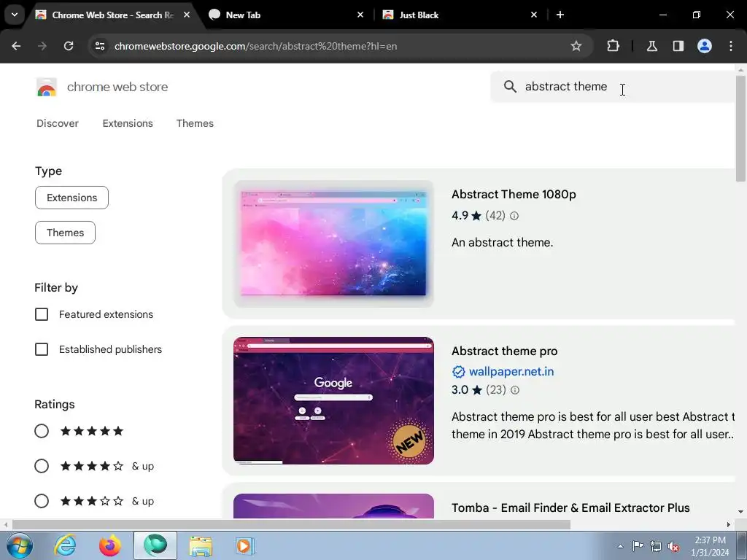Click the vertical scrollbar thumb
Image resolution: width=747 pixels, height=560 pixels.
[x=740, y=128]
